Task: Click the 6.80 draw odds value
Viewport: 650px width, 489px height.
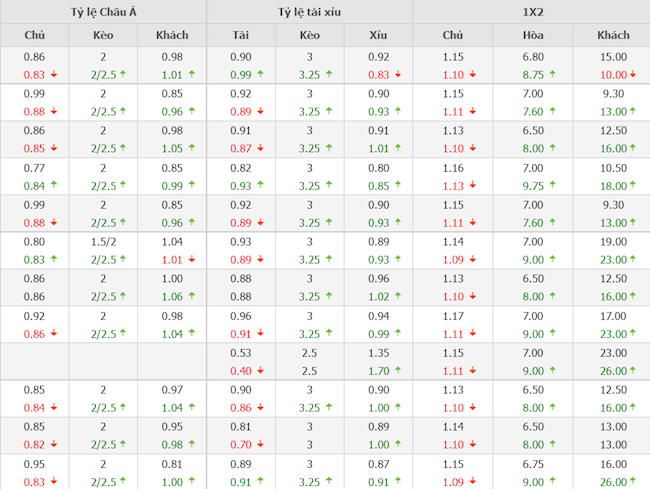Action: point(532,58)
